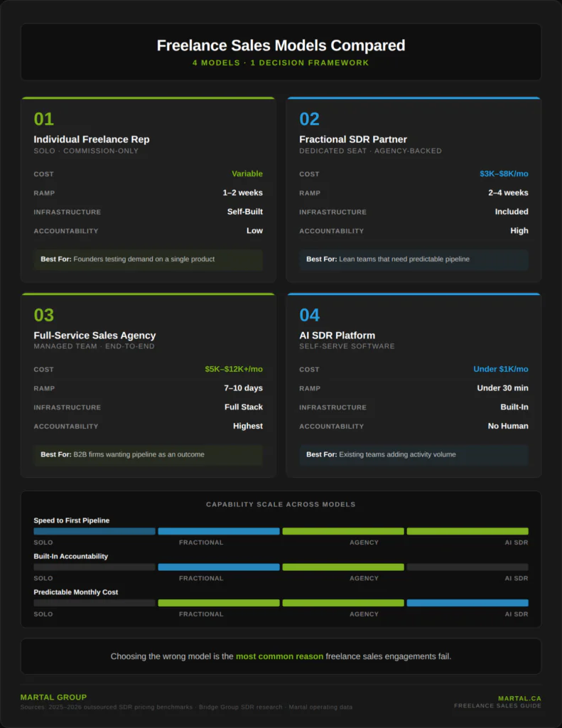Click the 'Under 30 min' ramp value
Viewport: 562px width, 728px height.
coord(502,388)
